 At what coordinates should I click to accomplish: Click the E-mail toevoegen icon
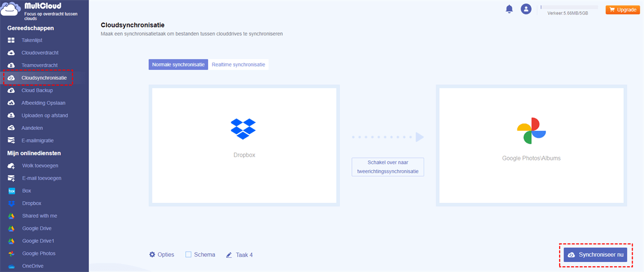click(x=11, y=178)
